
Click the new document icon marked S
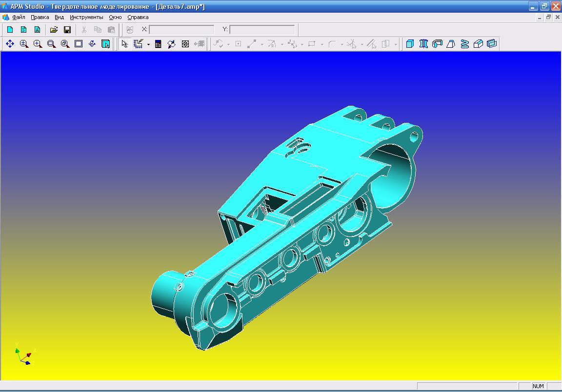(x=23, y=30)
